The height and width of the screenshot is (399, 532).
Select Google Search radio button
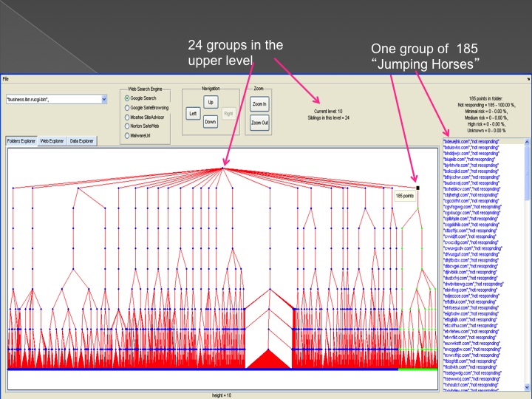(127, 98)
